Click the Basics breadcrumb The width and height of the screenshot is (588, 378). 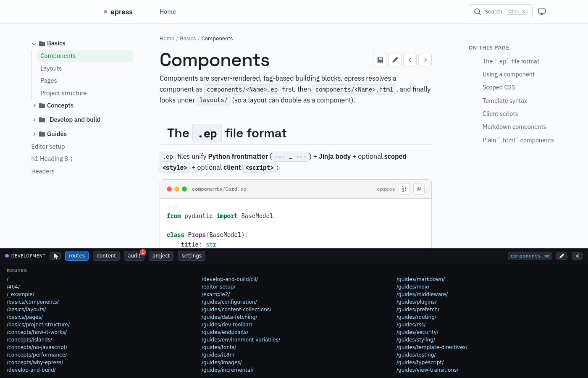pyautogui.click(x=188, y=39)
